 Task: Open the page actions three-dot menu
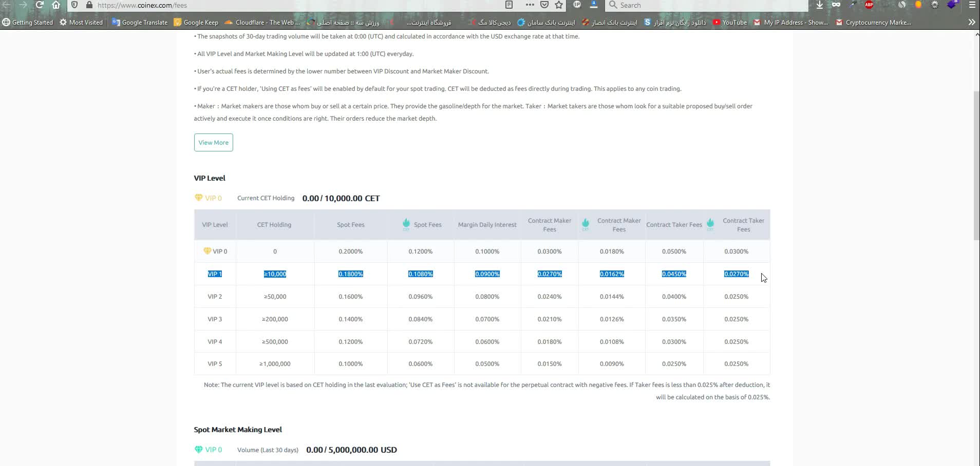(530, 5)
